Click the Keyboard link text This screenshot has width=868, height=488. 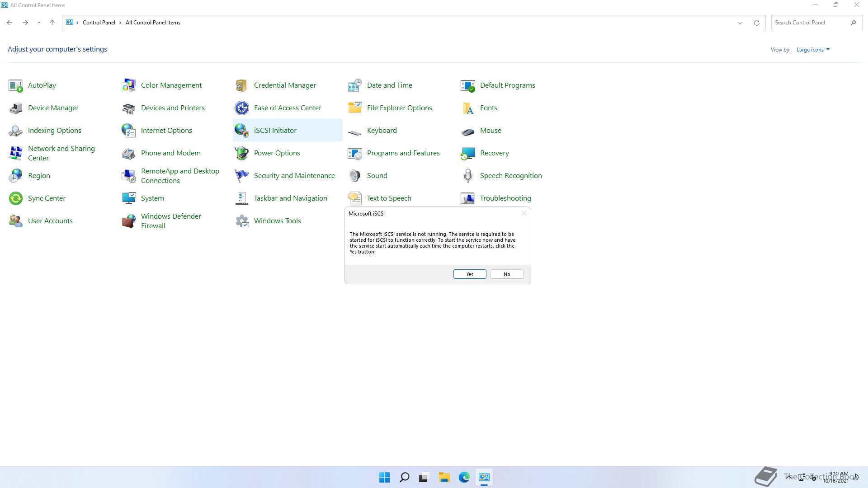click(382, 131)
